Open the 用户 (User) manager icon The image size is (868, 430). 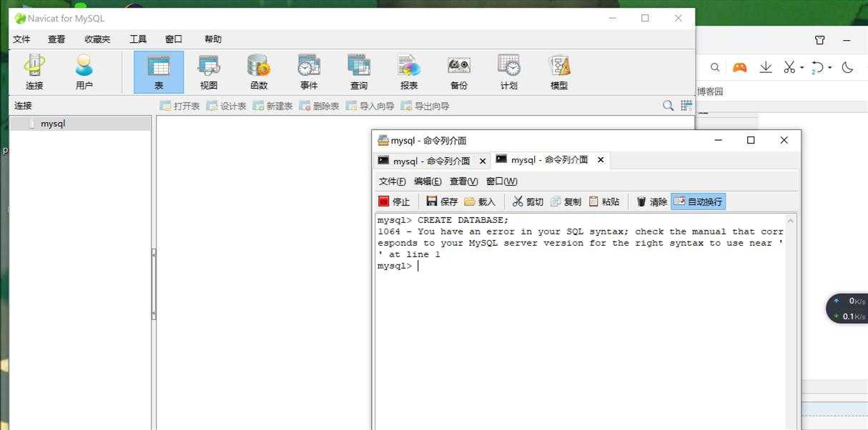coord(84,72)
